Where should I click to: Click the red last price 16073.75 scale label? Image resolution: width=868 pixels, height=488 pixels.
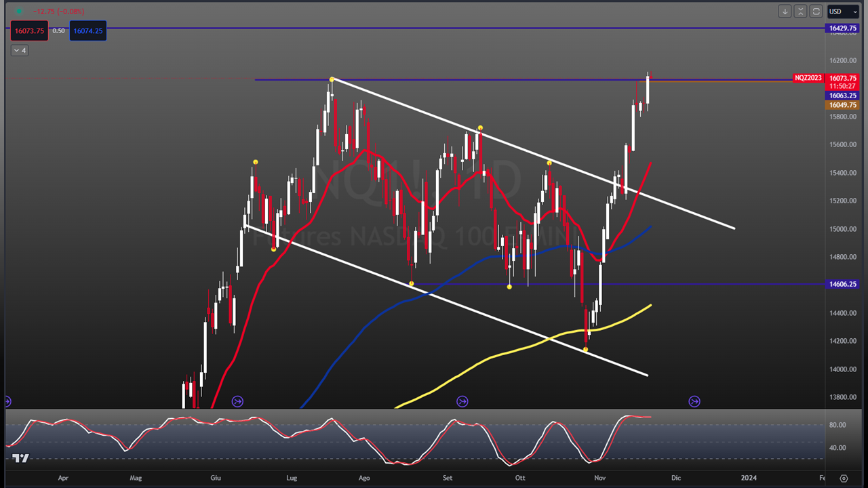843,78
